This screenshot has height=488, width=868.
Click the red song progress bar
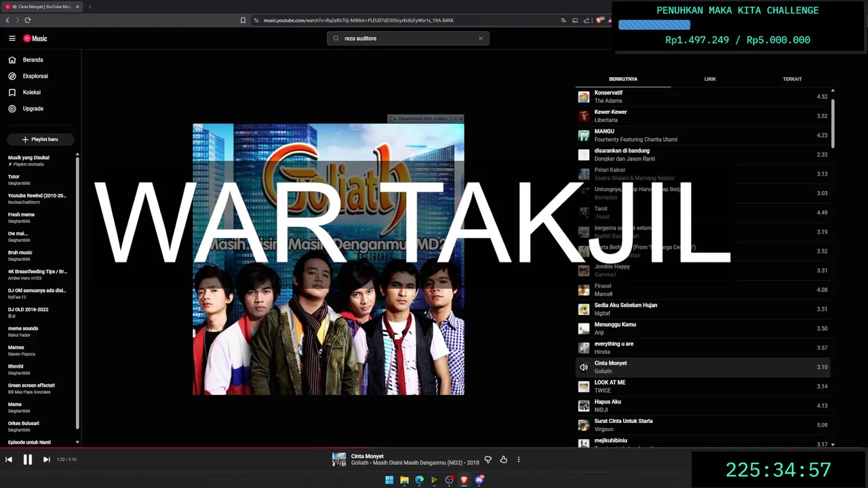pos(186,447)
